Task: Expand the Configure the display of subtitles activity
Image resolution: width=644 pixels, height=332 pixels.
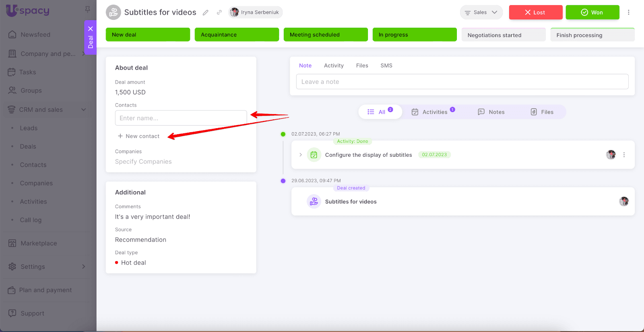Action: point(301,155)
